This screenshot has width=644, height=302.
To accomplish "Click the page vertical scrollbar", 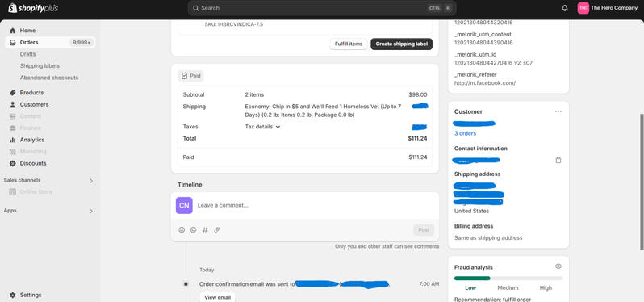I will pyautogui.click(x=642, y=182).
